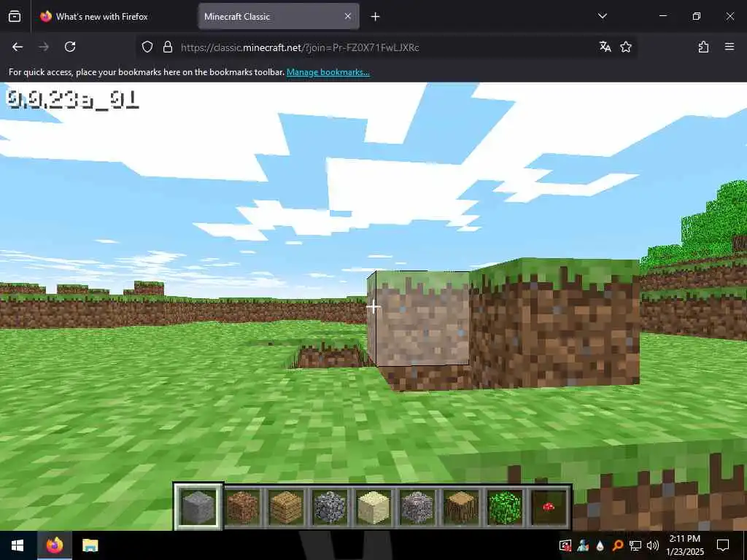The height and width of the screenshot is (560, 747).
Task: Open a new browser tab
Action: coord(375,17)
